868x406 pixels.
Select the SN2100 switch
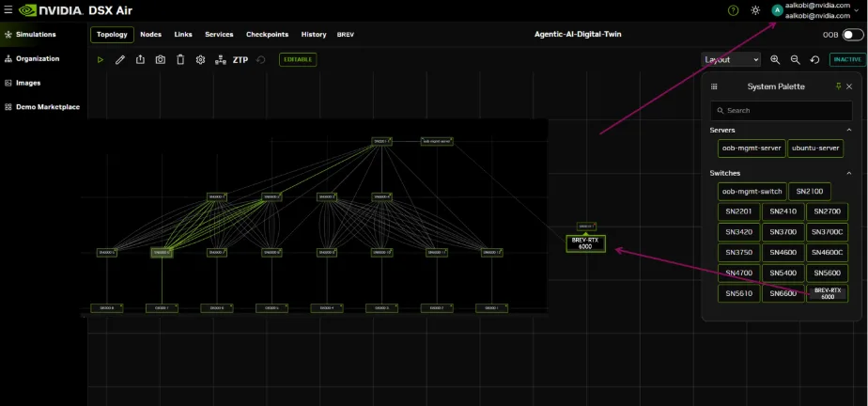(810, 192)
